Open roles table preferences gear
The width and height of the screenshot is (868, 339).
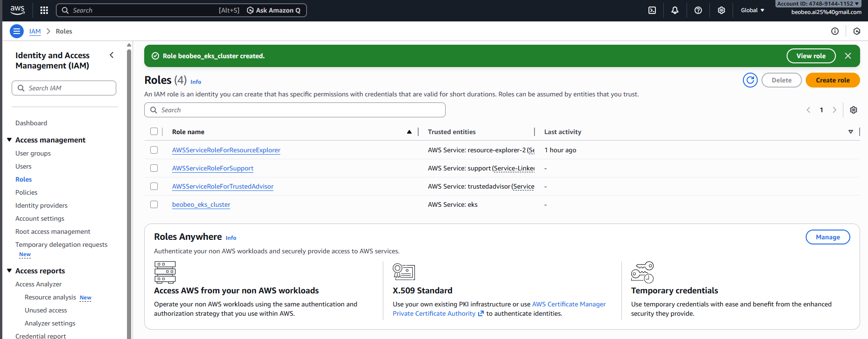coord(854,110)
